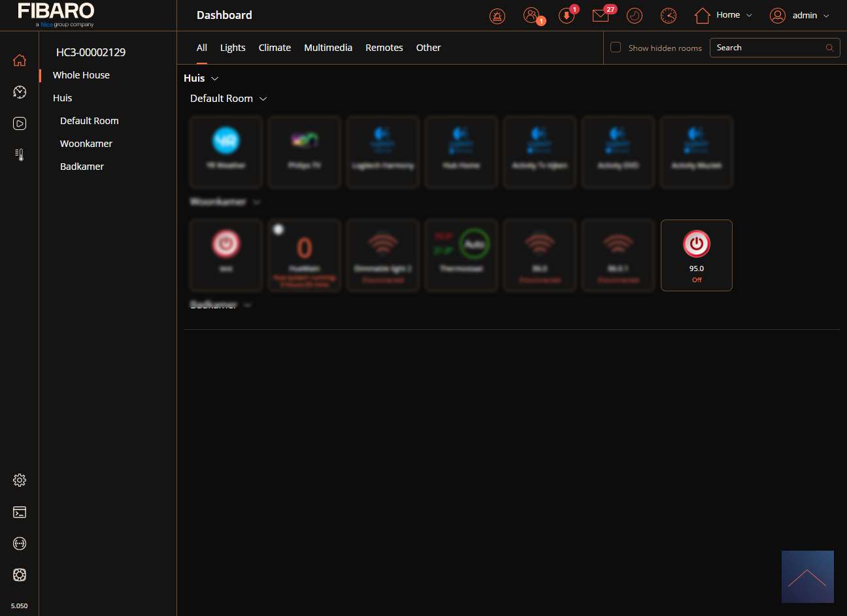
Task: Open the alarm siren icon in header
Action: click(497, 16)
